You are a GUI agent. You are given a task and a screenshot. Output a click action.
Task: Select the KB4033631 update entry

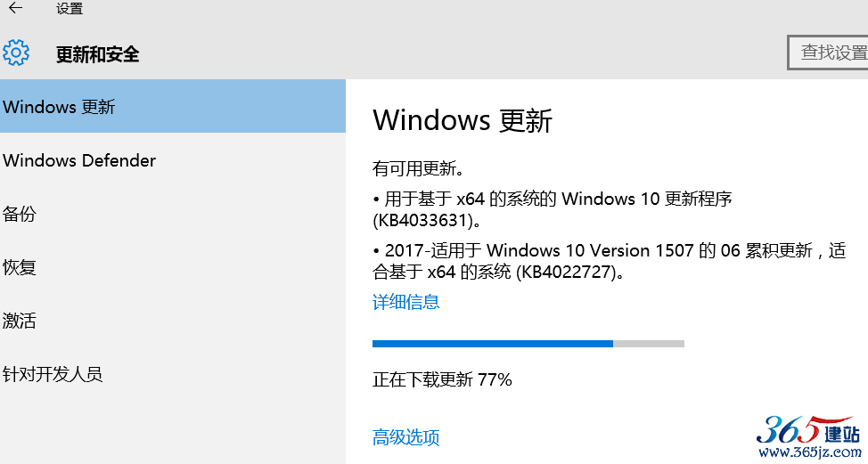point(553,208)
